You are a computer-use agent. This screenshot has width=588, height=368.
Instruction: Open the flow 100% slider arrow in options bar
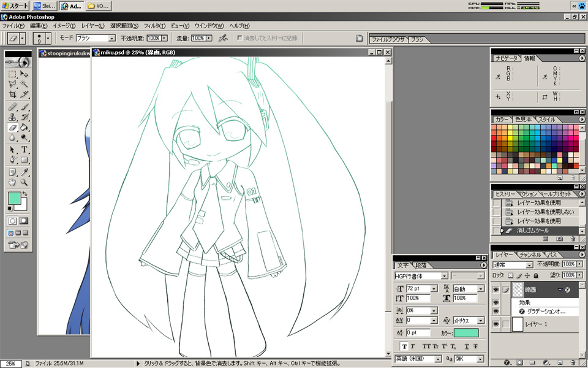pyautogui.click(x=209, y=38)
